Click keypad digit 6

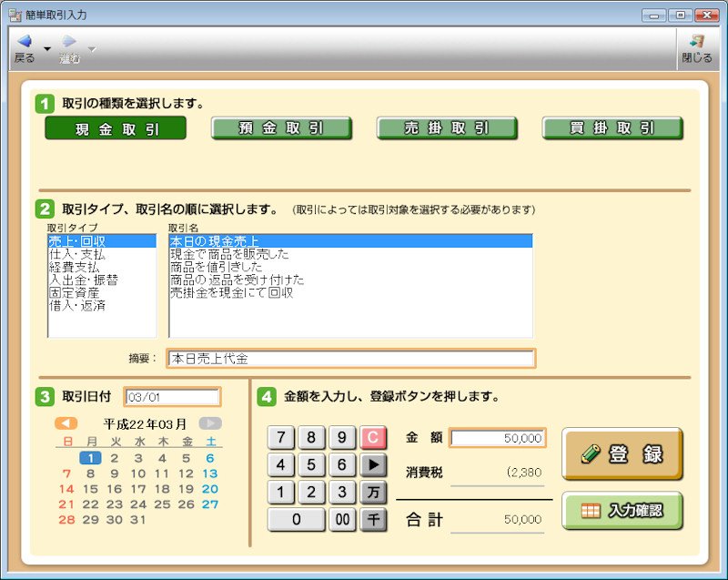pos(342,464)
